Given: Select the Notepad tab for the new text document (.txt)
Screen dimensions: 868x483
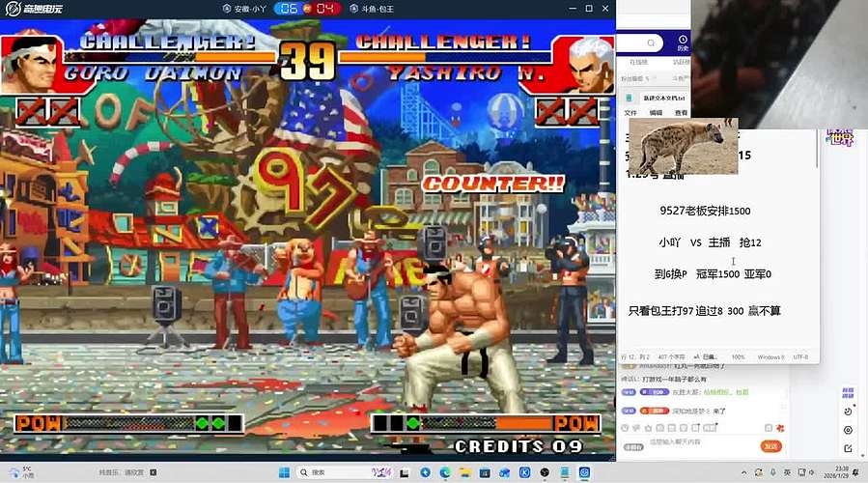Looking at the screenshot, I should coord(663,98).
